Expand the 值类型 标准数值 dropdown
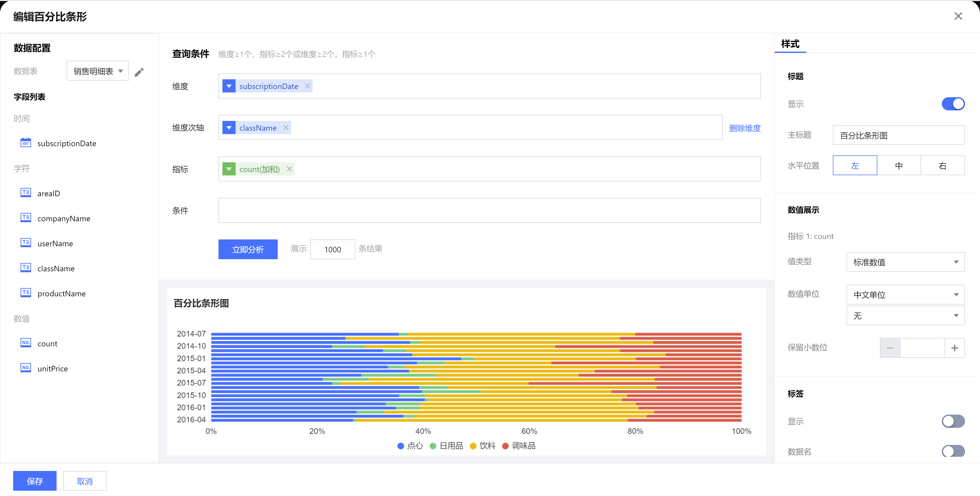 905,262
